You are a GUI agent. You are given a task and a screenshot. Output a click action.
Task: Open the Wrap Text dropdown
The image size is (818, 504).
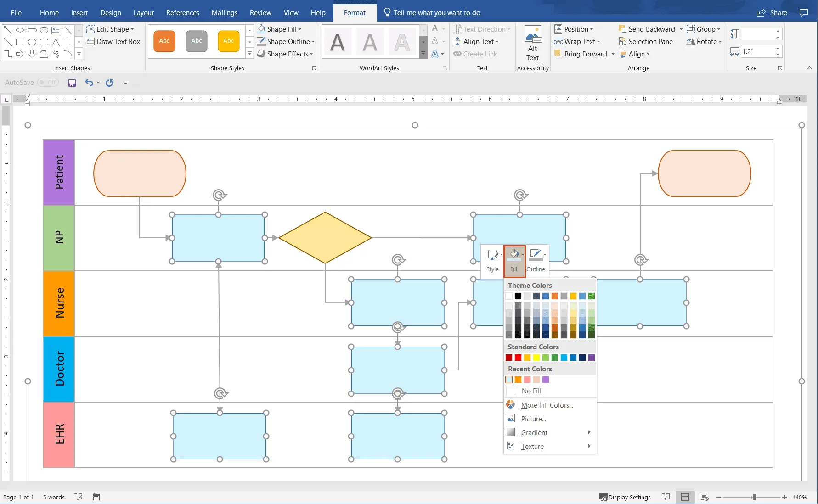578,41
